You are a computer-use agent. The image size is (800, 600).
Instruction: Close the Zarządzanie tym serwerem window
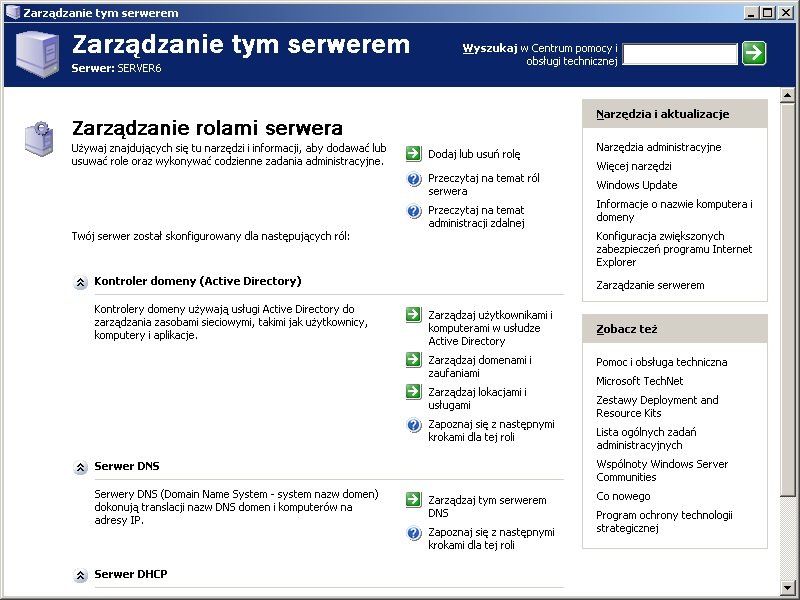click(786, 13)
